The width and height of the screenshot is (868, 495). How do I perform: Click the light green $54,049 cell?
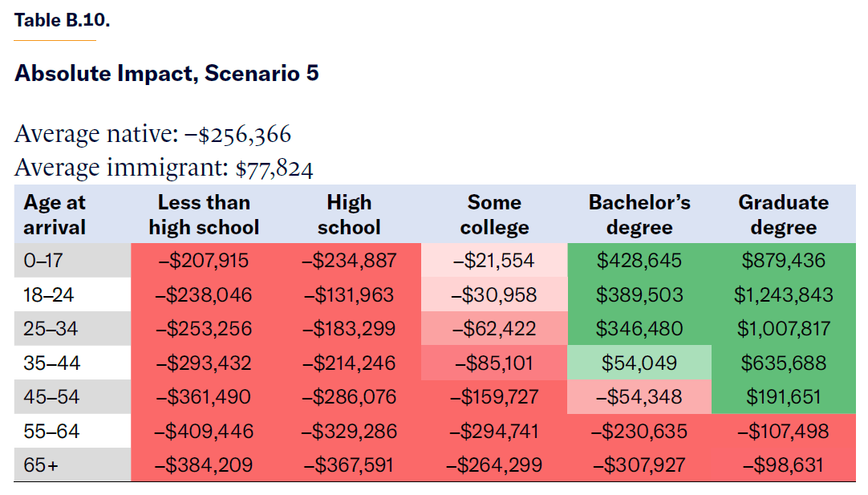tap(639, 363)
